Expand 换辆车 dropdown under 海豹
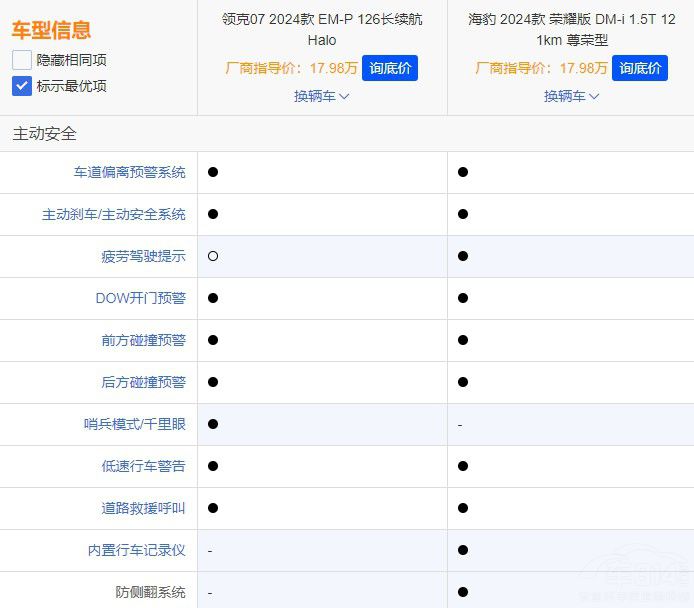This screenshot has width=694, height=608. point(571,96)
